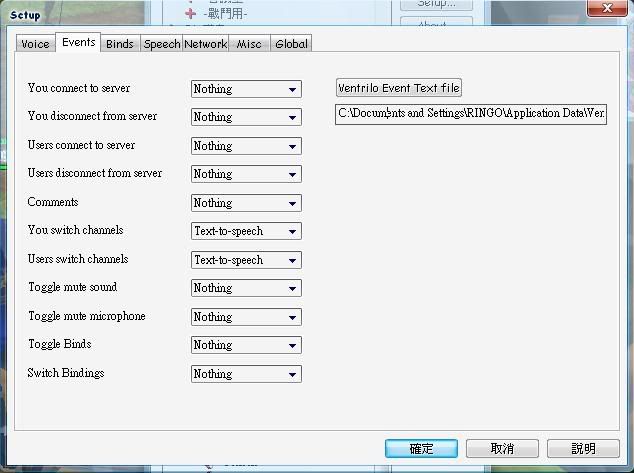Image resolution: width=634 pixels, height=473 pixels.
Task: Open the 'Switch Bindings' dropdown
Action: pos(246,374)
